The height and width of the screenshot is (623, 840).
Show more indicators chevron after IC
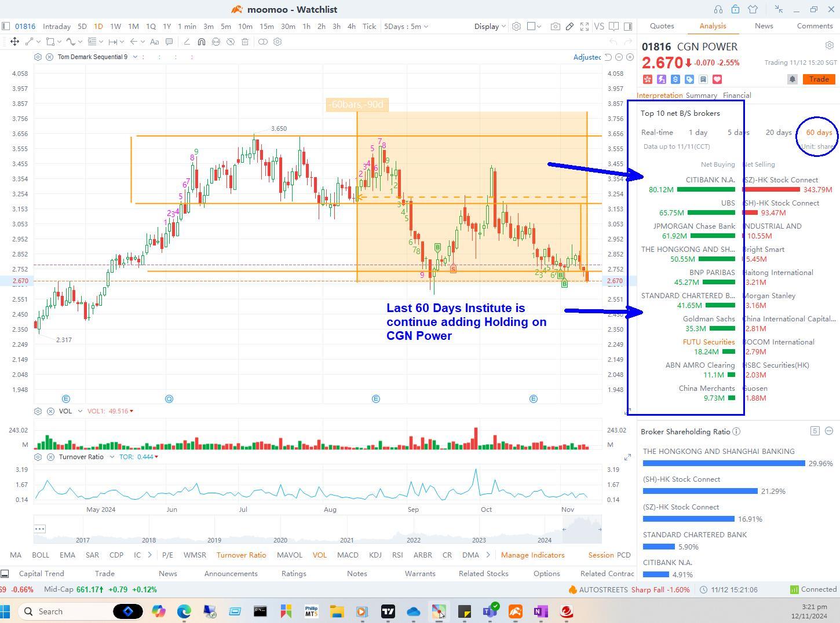(x=150, y=555)
